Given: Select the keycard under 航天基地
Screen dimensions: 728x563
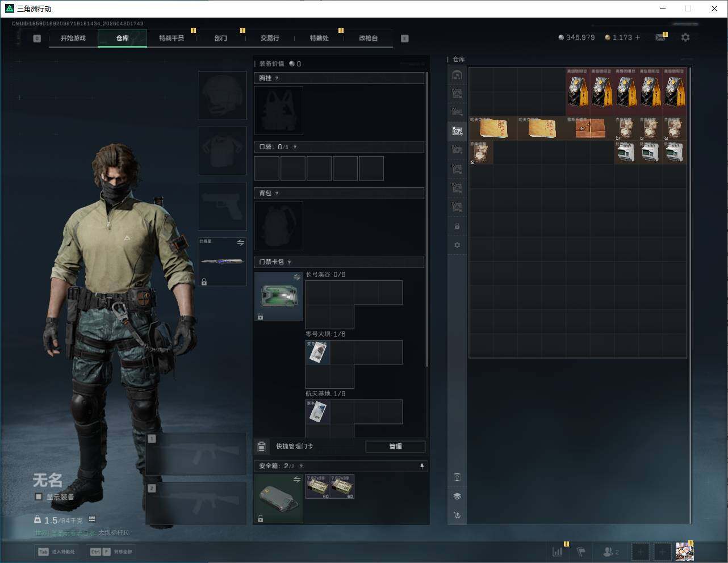Looking at the screenshot, I should pyautogui.click(x=318, y=412).
